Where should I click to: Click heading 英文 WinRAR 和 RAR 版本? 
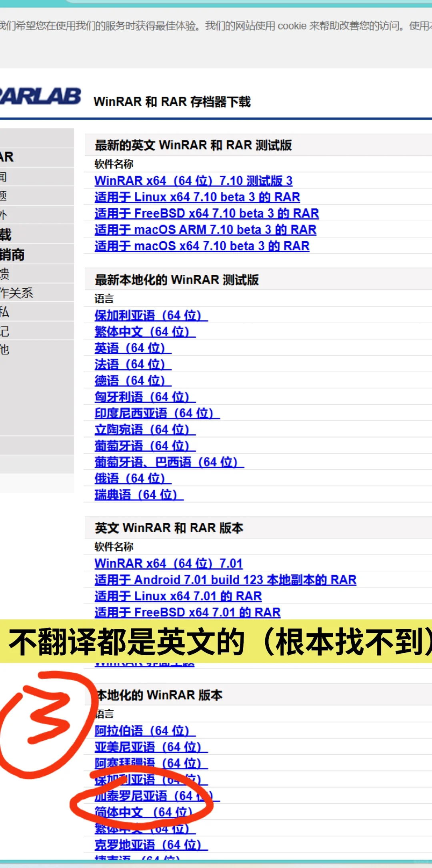click(169, 528)
